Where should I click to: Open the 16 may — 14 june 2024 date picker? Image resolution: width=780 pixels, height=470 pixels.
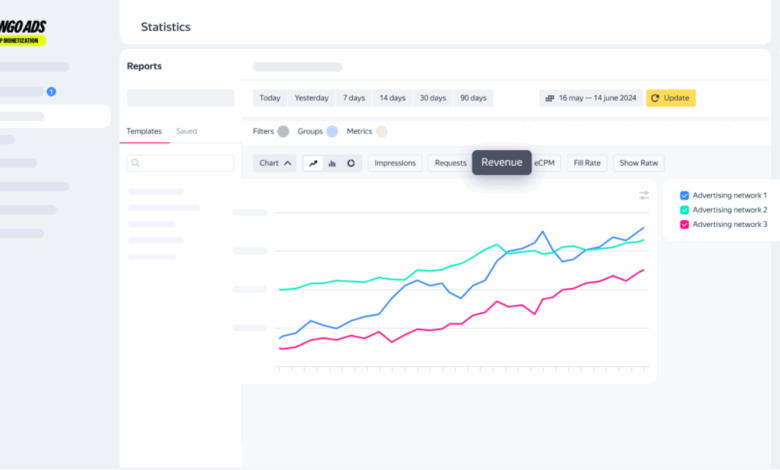coord(596,98)
